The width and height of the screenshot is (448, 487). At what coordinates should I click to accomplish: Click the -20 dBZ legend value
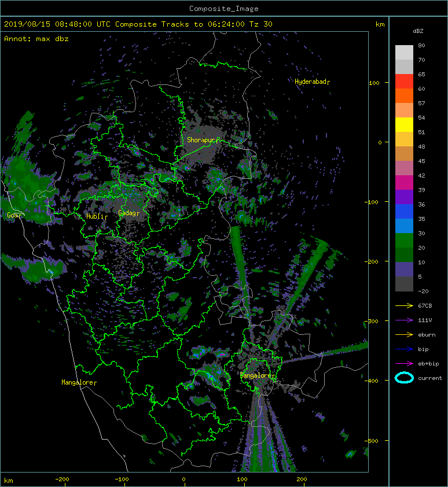423,292
